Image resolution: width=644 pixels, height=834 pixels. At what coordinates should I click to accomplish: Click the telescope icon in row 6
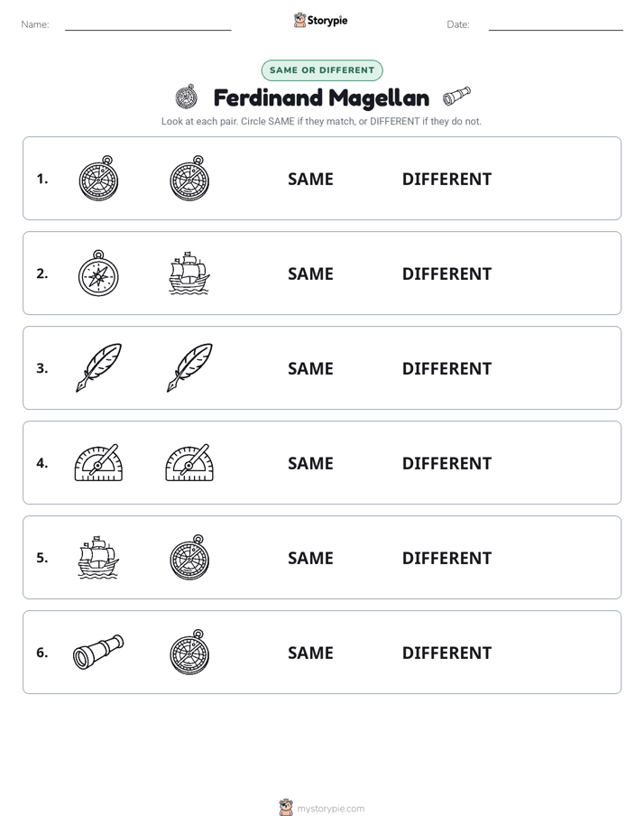coord(98,652)
